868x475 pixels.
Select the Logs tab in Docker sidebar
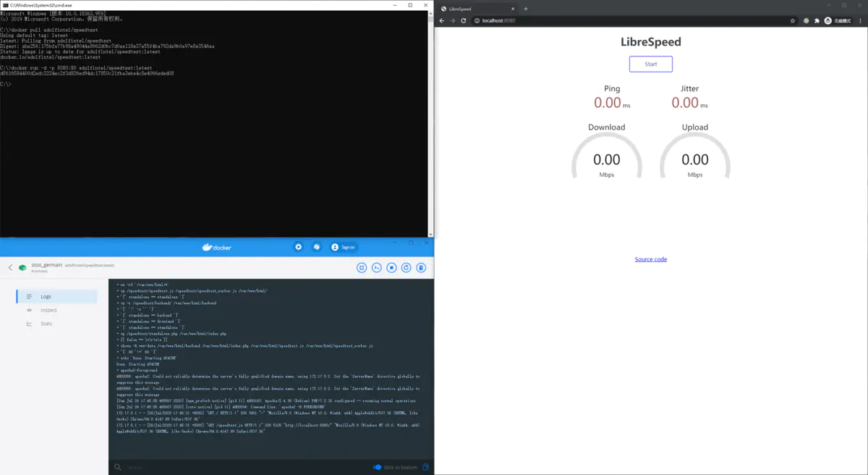pyautogui.click(x=56, y=296)
